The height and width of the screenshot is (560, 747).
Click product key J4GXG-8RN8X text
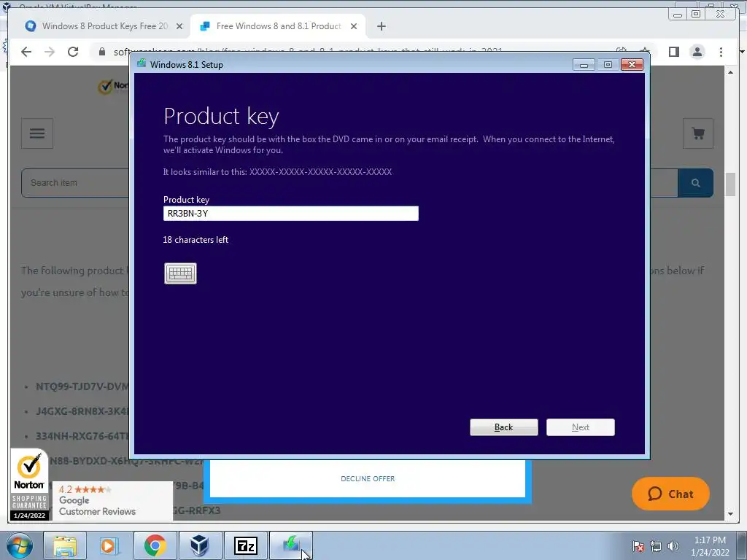coord(82,411)
